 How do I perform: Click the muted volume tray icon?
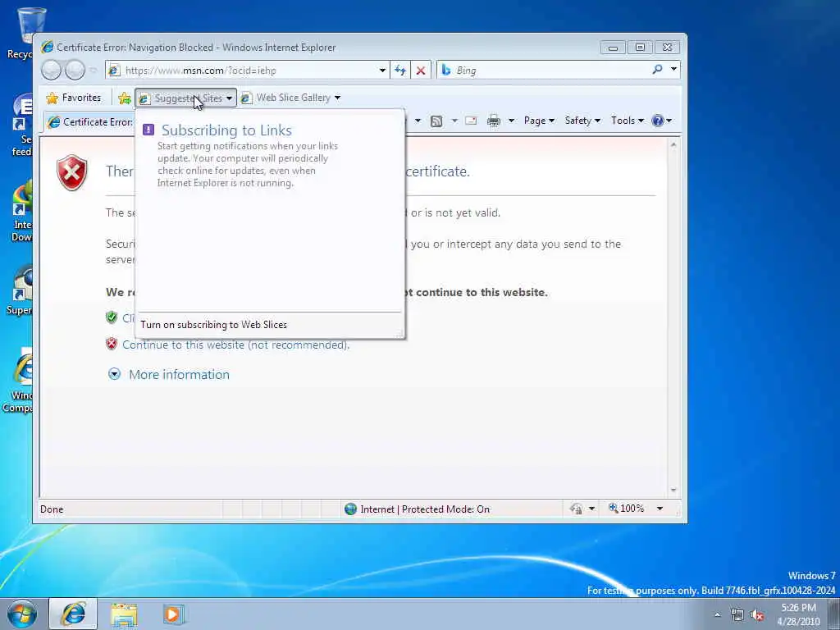757,614
